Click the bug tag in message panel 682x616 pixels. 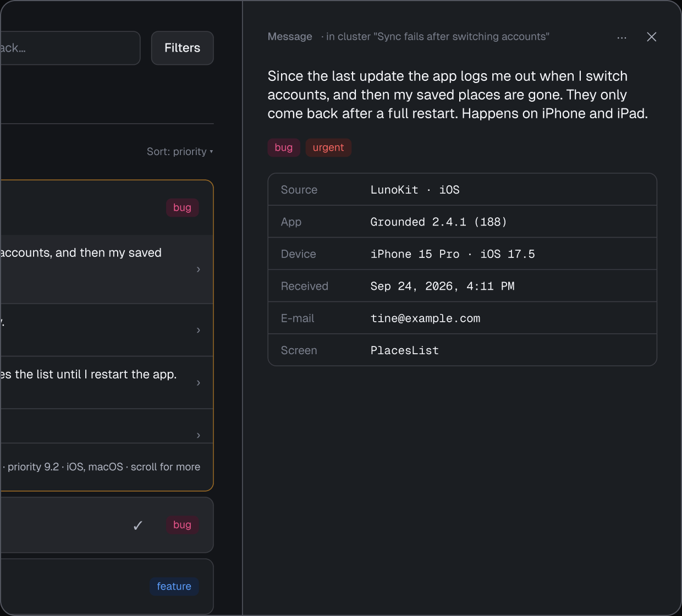(284, 147)
